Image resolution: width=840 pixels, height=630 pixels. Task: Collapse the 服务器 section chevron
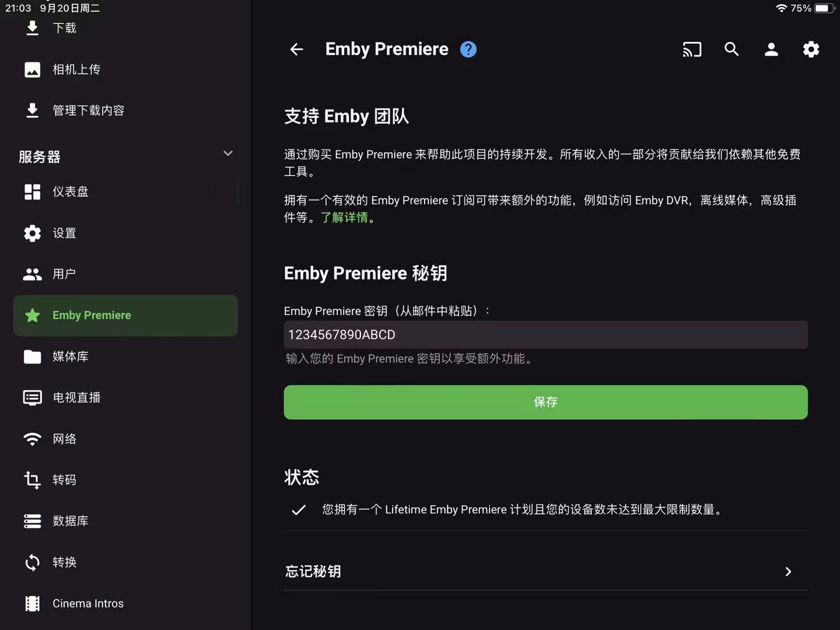click(x=228, y=153)
